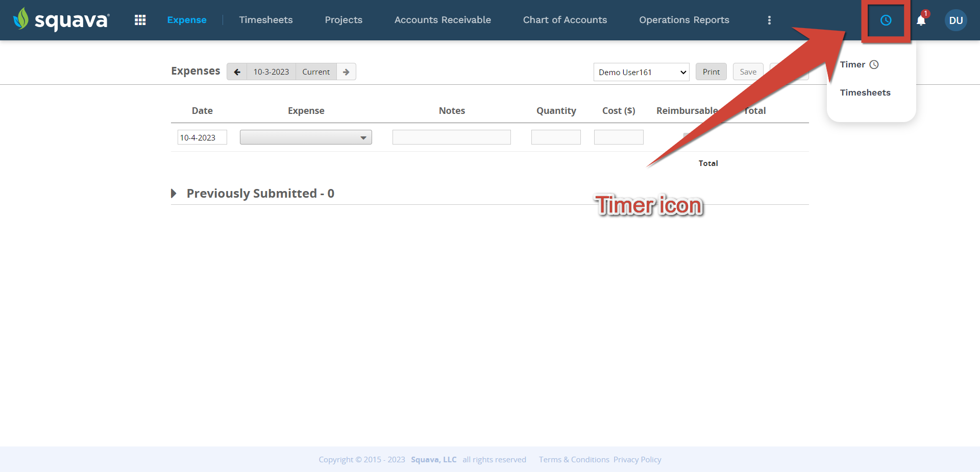Open the three-dot more options menu
This screenshot has height=472, width=980.
769,20
